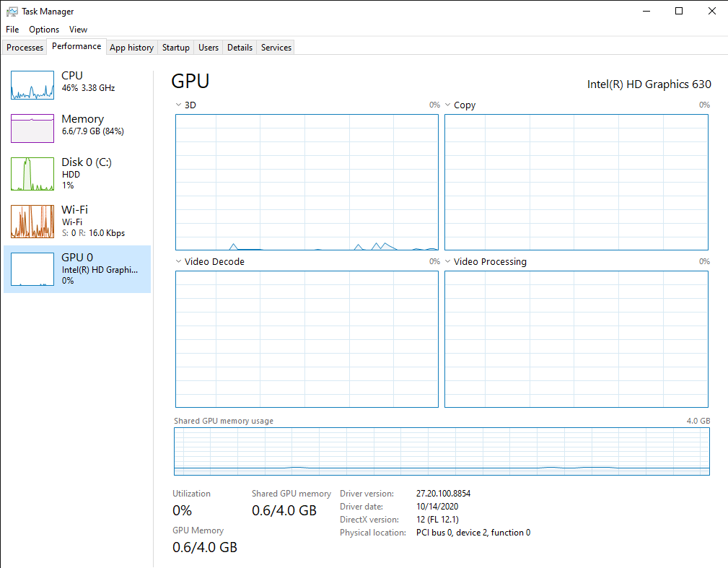This screenshot has width=728, height=568.
Task: Switch to the Startup tab
Action: [x=175, y=48]
